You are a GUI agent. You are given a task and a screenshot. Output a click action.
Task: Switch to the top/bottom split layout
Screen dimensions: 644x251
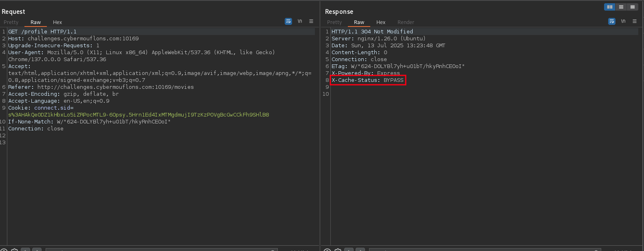pyautogui.click(x=621, y=7)
